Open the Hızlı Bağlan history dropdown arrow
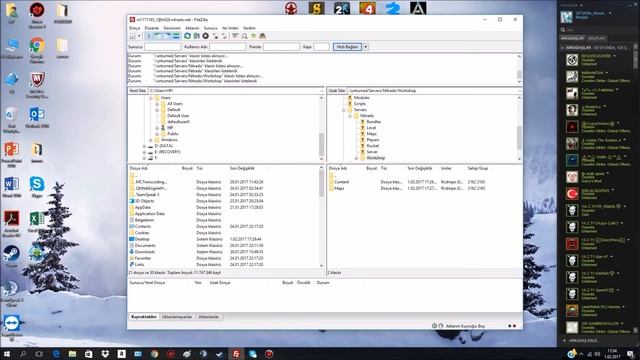This screenshot has height=360, width=640. (x=366, y=47)
